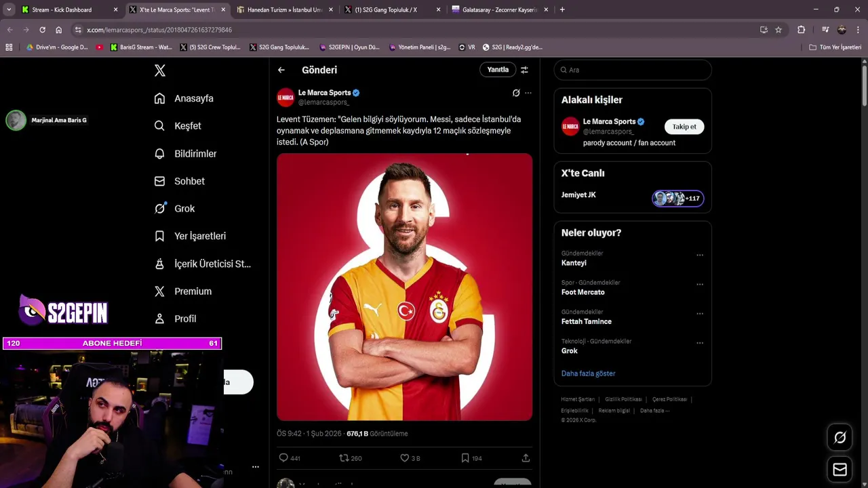Click Yanıtla reply button
Screen dimensions: 868x488
[498, 70]
